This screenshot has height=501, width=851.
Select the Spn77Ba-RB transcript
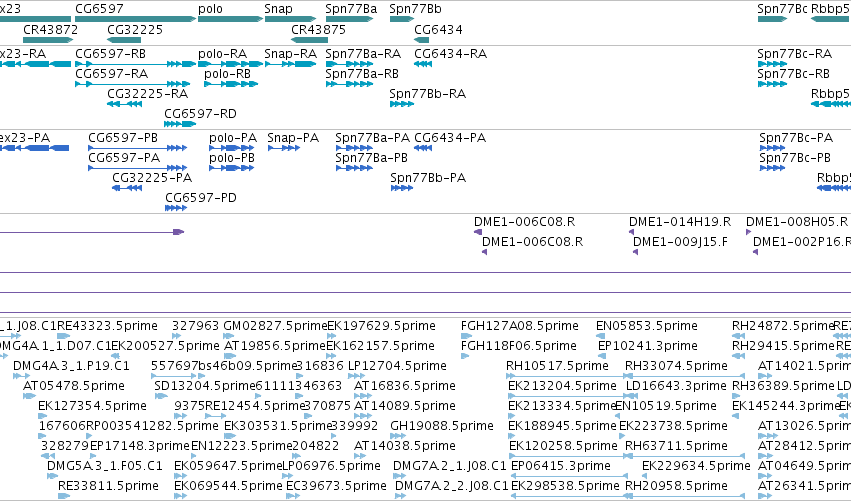[349, 84]
